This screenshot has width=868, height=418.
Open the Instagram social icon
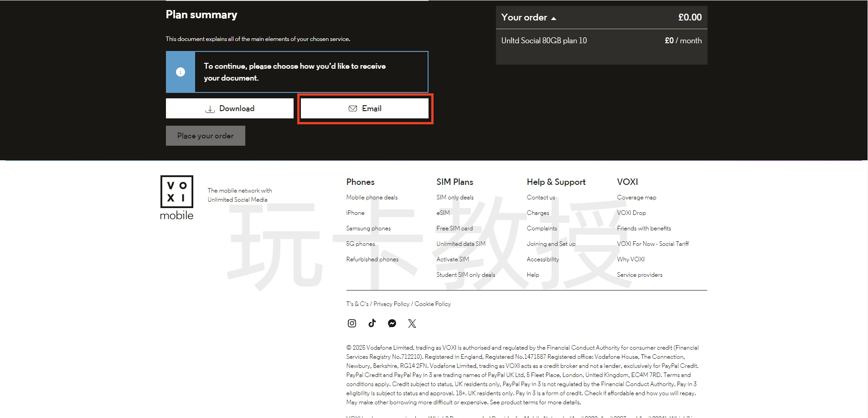[351, 323]
